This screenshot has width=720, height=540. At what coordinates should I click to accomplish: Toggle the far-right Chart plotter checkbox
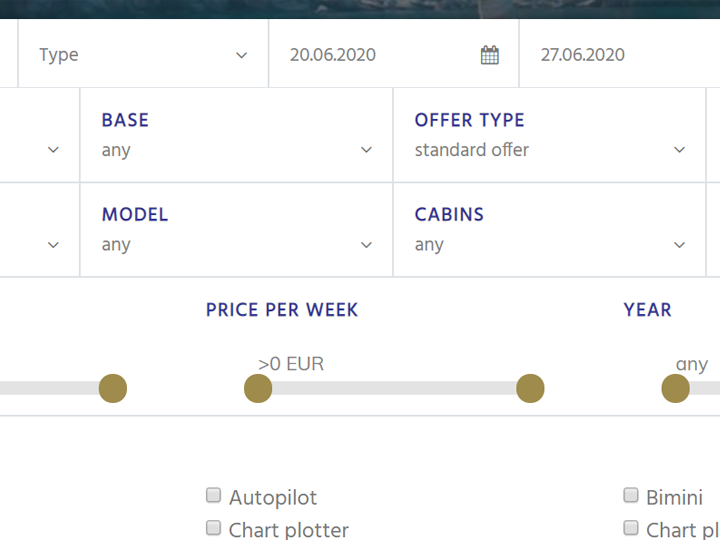(x=631, y=527)
